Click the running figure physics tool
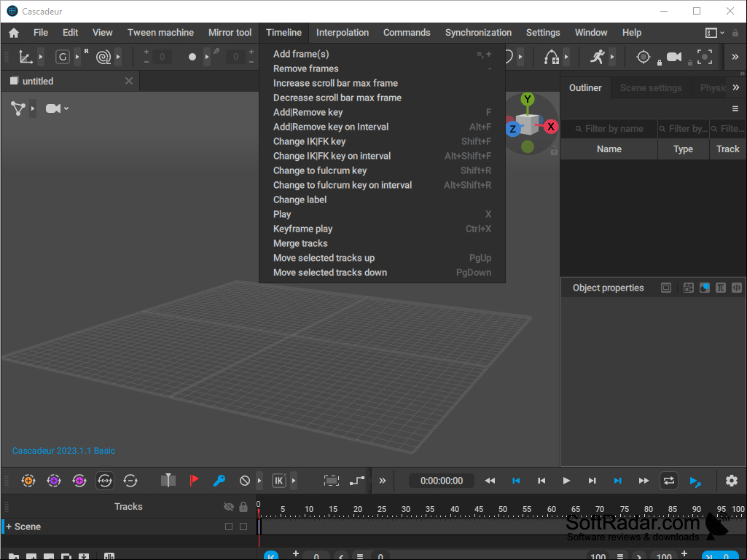Image resolution: width=747 pixels, height=560 pixels. point(598,57)
